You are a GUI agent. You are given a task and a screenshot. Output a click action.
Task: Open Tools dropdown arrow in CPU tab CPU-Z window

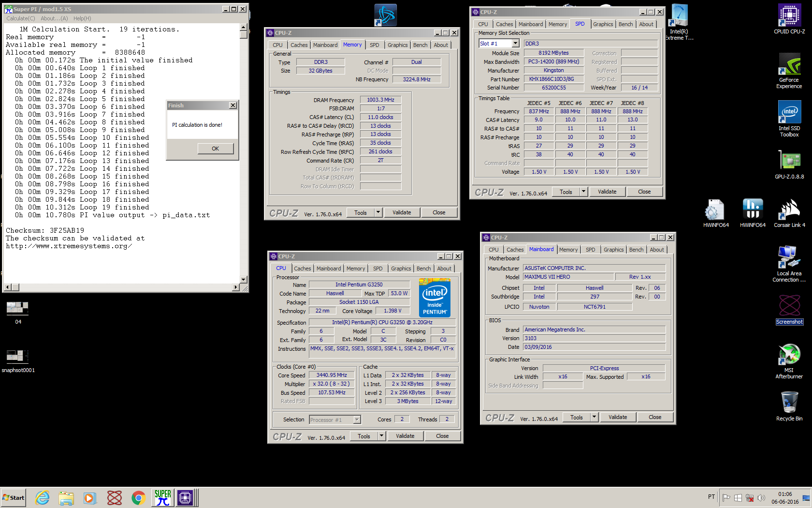click(382, 436)
